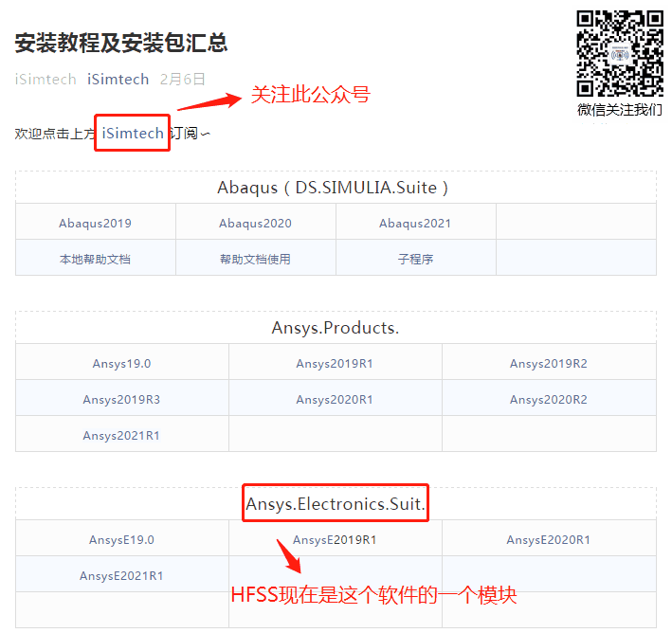The width and height of the screenshot is (672, 633).
Task: Open the Abaqus2021 install link
Action: [x=415, y=224]
